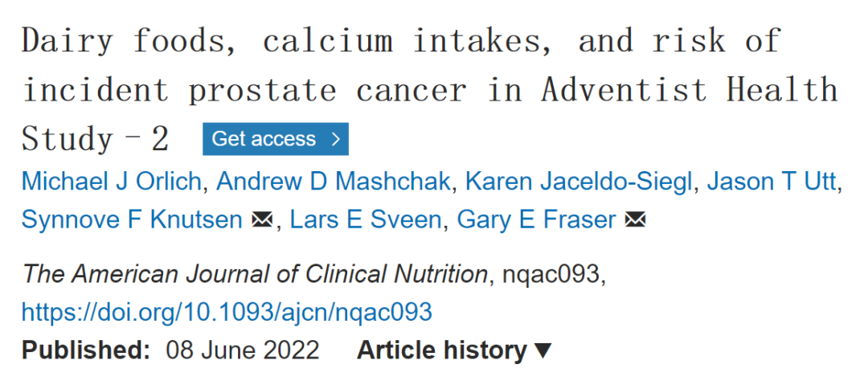The image size is (868, 385).
Task: Click the Get access button
Action: pos(275,139)
